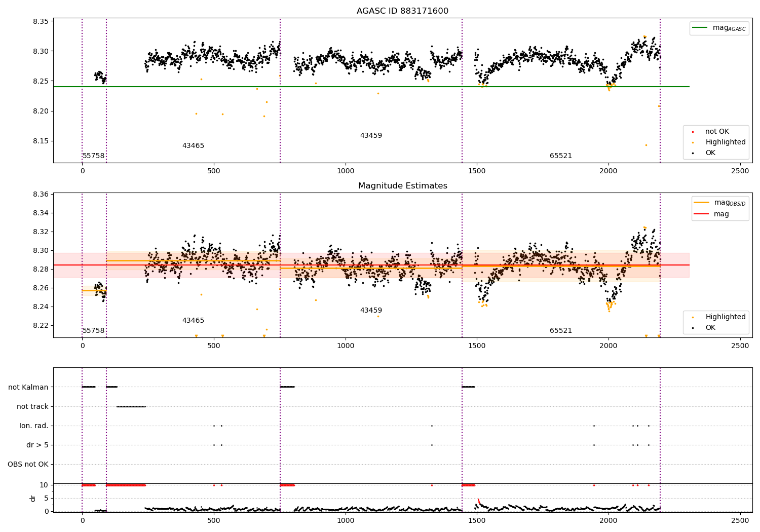Image resolution: width=760 pixels, height=532 pixels.
Task: Click the "Magnitude Estimates" plot title
Action: point(402,186)
